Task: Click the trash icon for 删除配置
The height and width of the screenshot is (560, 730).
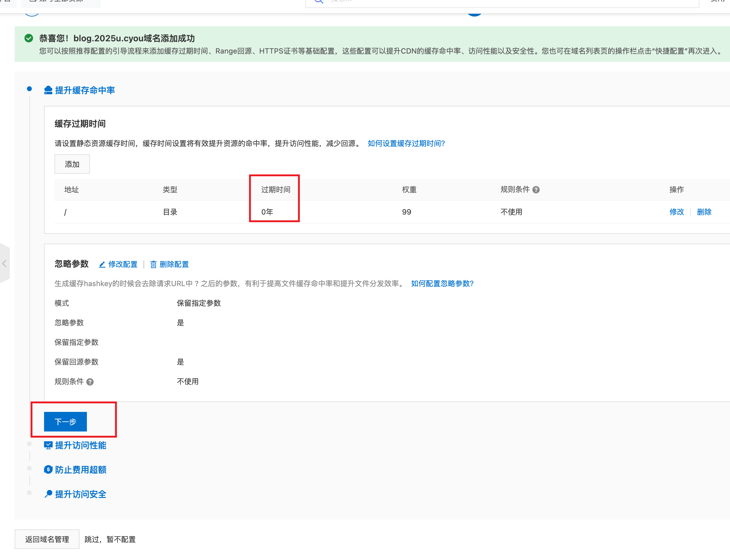Action: click(153, 264)
